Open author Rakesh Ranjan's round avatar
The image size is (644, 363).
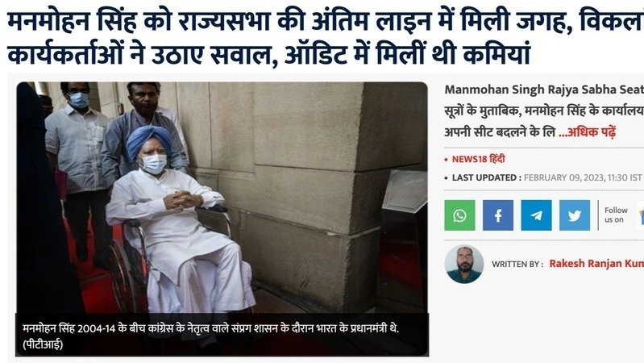click(x=464, y=264)
